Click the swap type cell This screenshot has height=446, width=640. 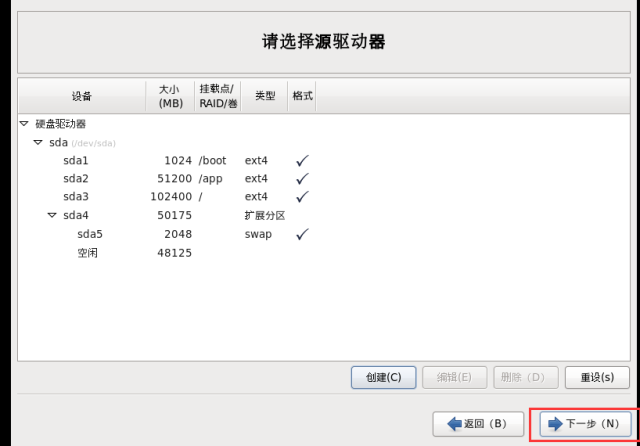[x=258, y=234]
